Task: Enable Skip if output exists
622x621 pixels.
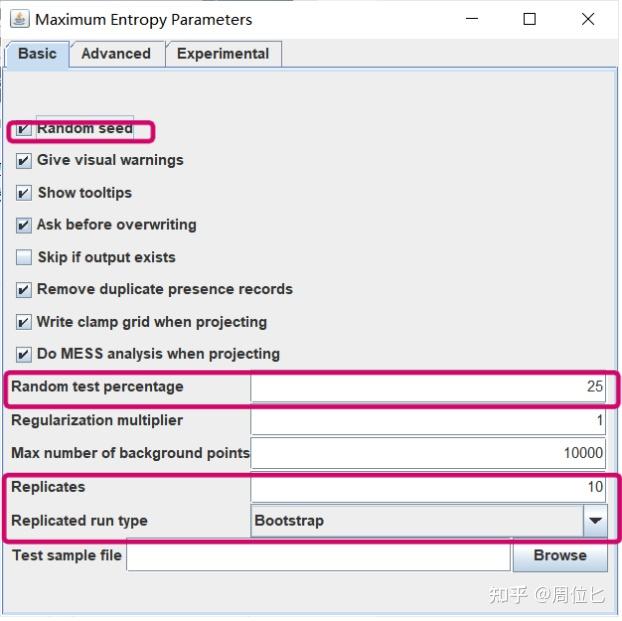Action: [24, 258]
